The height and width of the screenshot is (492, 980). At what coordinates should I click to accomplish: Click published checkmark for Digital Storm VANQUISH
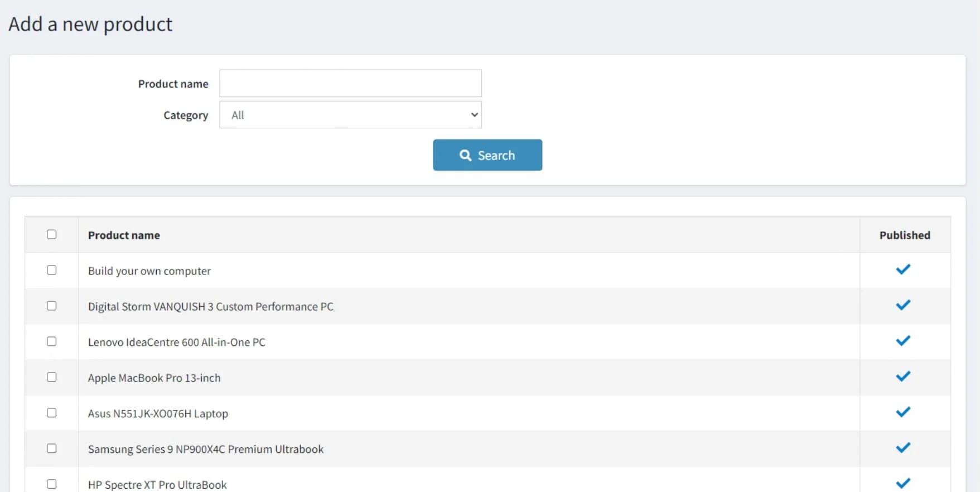point(903,305)
